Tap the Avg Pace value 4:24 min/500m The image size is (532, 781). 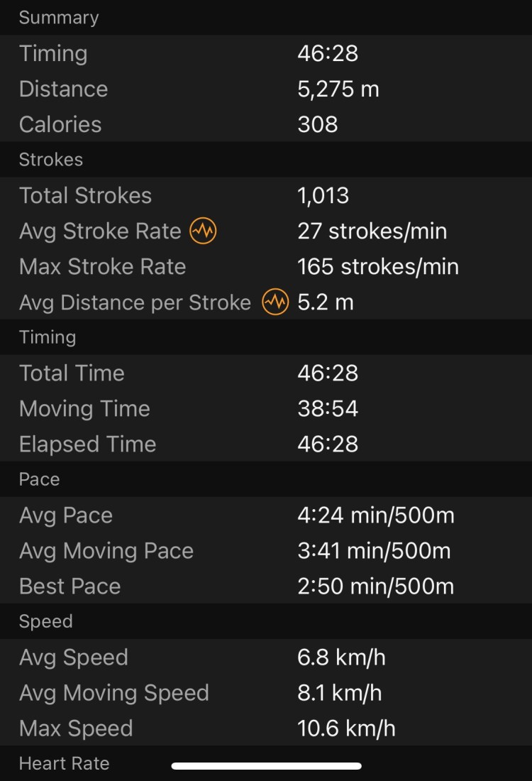375,515
